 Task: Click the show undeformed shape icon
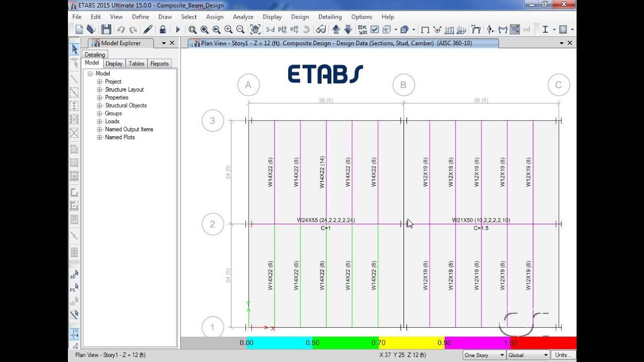click(425, 30)
